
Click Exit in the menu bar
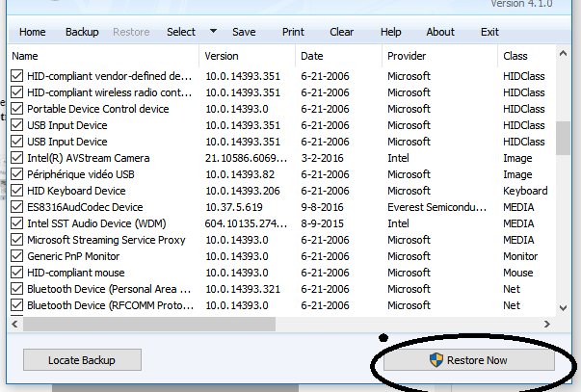point(489,32)
